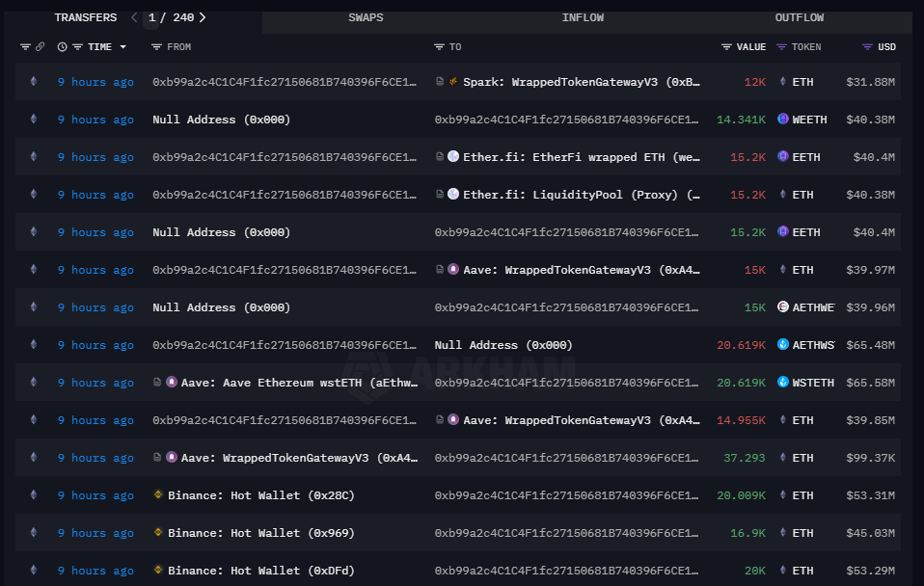Open the USD column filter
The width and height of the screenshot is (924, 586).
[868, 46]
